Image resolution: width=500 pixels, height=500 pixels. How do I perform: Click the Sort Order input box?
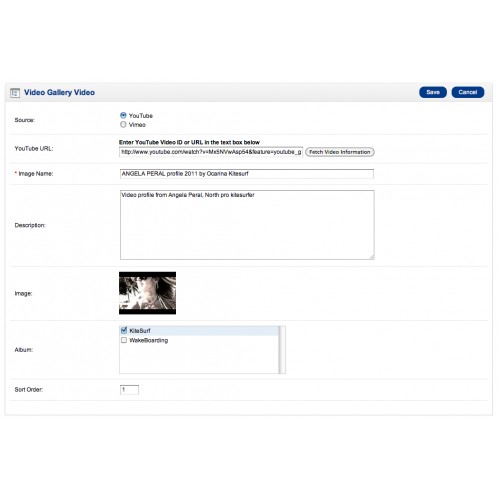click(129, 390)
